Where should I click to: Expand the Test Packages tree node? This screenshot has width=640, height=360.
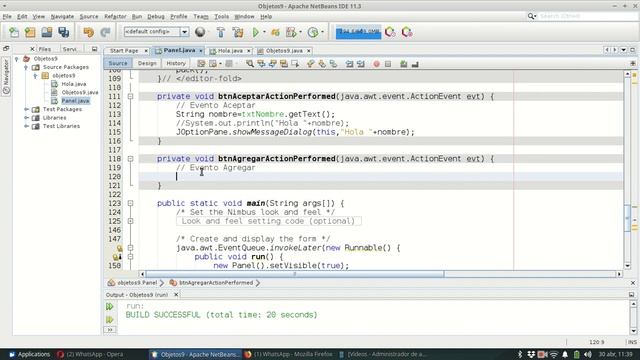coord(26,109)
